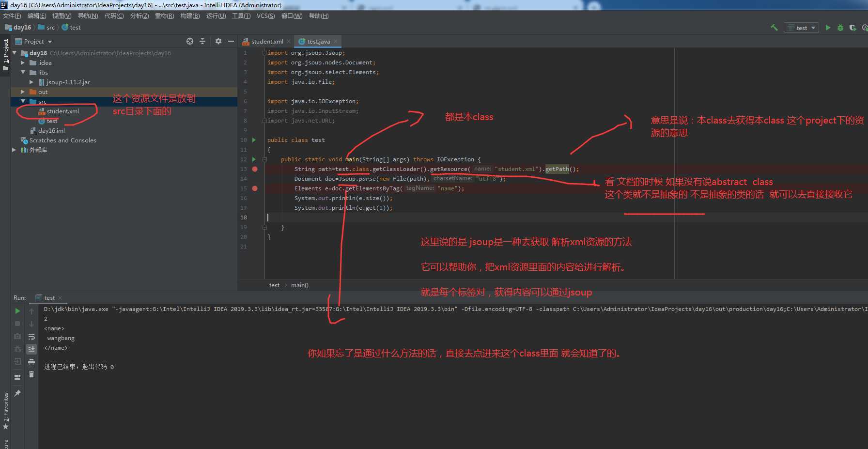Open the 运行(U) menu
The width and height of the screenshot is (868, 449).
[216, 16]
